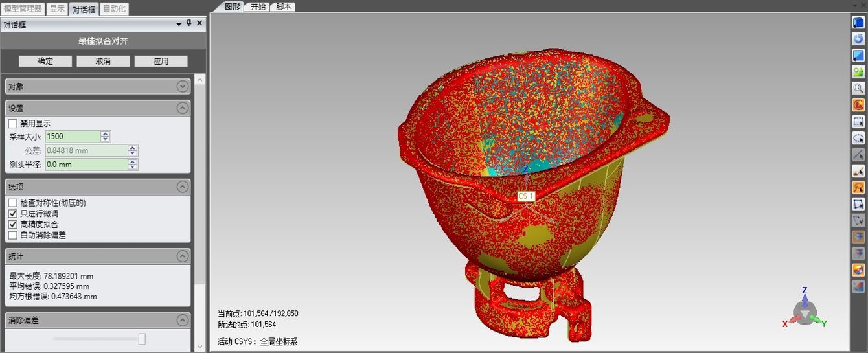This screenshot has width=868, height=353.
Task: Click the 测头半径 input field
Action: 86,165
